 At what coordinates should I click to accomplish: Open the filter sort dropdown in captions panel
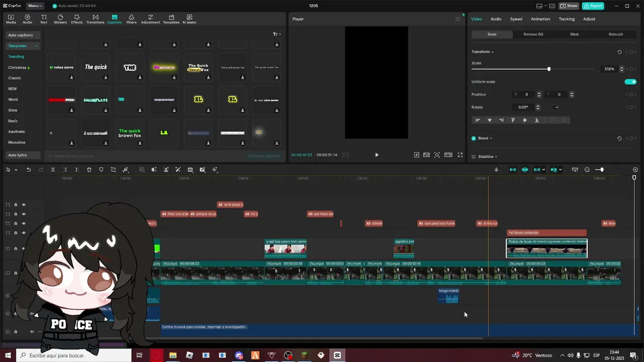pyautogui.click(x=277, y=34)
